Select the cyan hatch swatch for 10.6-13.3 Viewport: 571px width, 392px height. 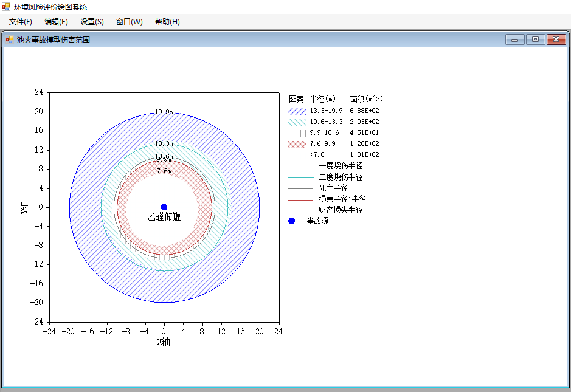tap(297, 122)
